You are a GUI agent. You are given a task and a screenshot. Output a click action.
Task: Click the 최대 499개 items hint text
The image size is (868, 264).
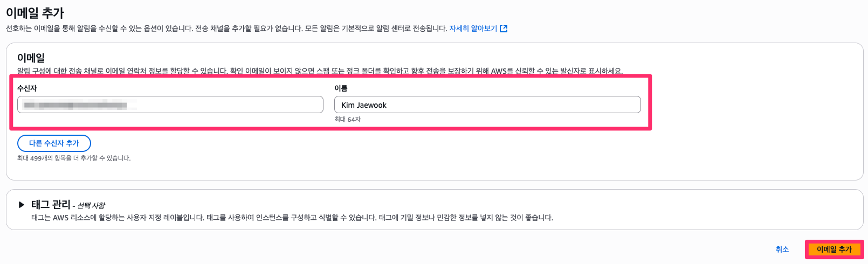(x=74, y=158)
